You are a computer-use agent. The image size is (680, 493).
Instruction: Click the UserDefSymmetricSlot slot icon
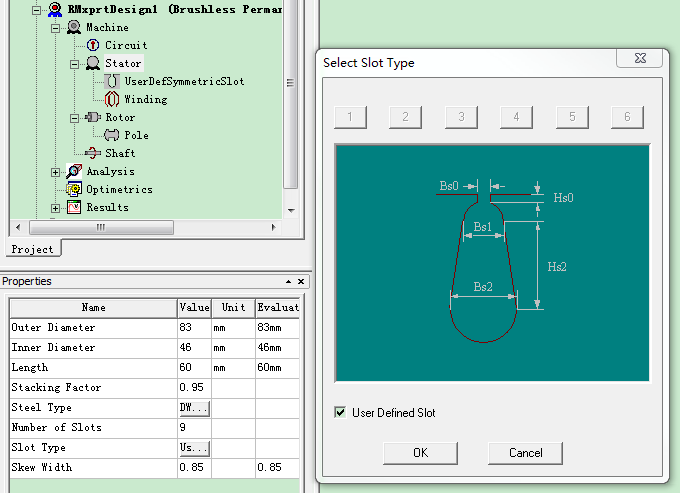112,82
